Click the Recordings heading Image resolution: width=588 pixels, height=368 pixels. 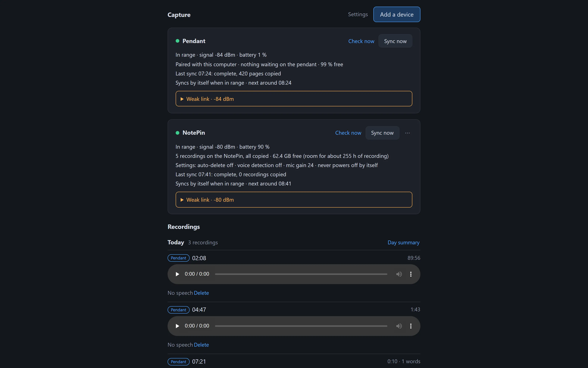pyautogui.click(x=184, y=227)
